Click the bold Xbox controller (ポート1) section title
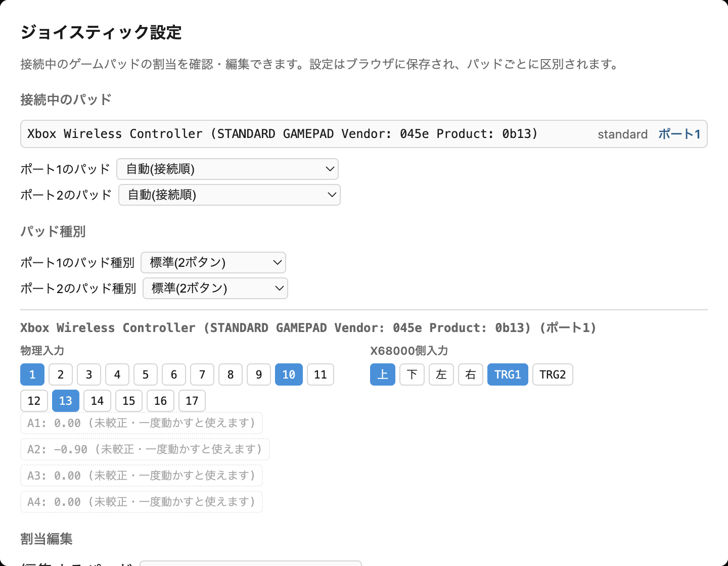The width and height of the screenshot is (728, 566). [308, 327]
